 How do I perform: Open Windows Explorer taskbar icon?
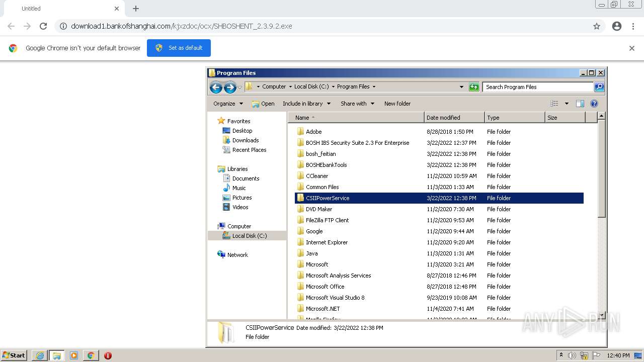point(57,355)
